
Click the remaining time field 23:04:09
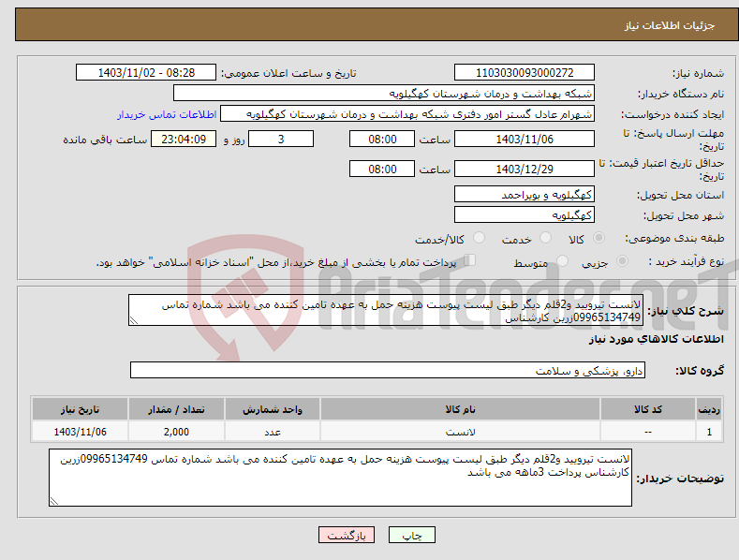point(184,139)
